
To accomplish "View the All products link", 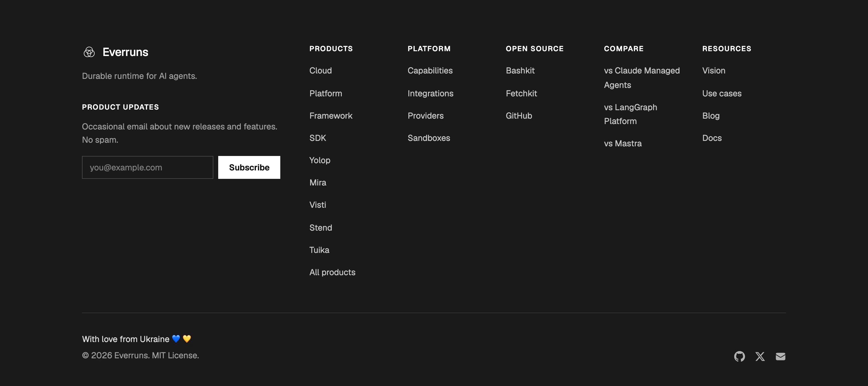I will [332, 272].
